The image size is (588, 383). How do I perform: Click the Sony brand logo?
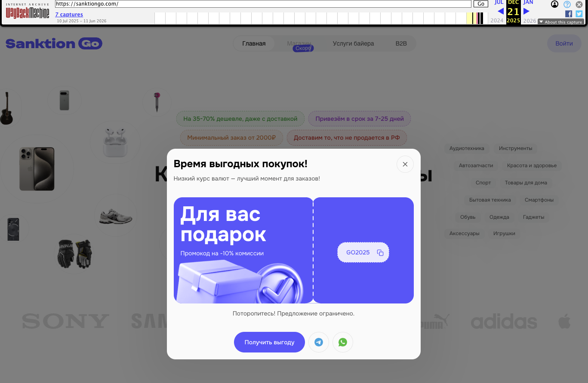tap(65, 321)
